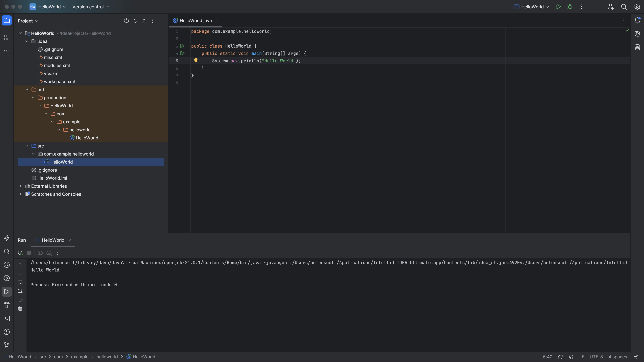Open src in the breadcrumb bar
This screenshot has height=362, width=644.
(43, 357)
